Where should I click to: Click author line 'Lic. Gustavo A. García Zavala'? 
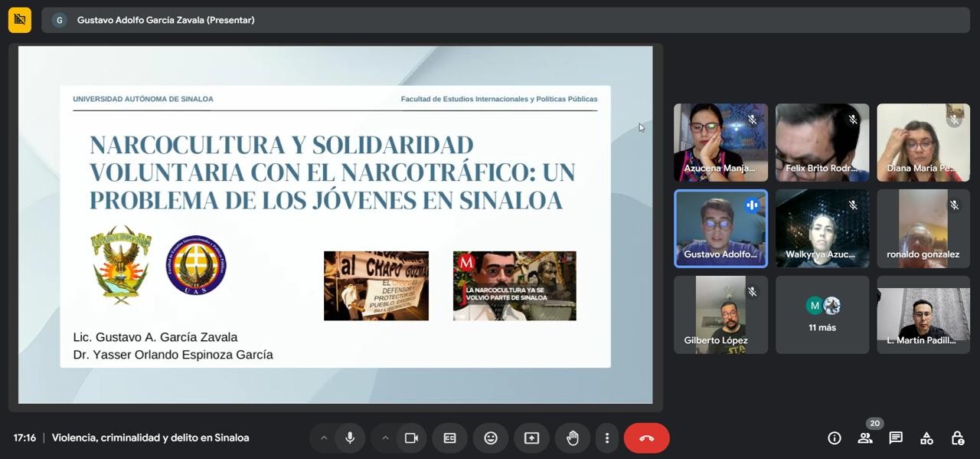pyautogui.click(x=155, y=337)
